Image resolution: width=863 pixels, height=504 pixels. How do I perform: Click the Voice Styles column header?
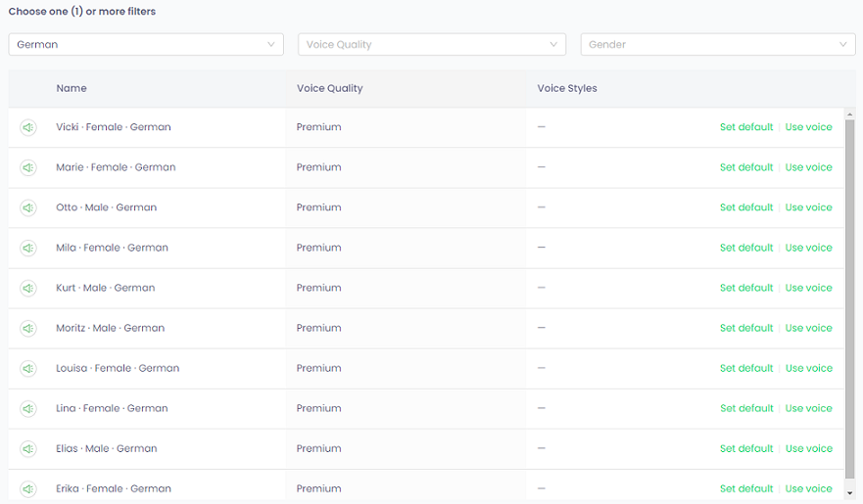click(567, 88)
